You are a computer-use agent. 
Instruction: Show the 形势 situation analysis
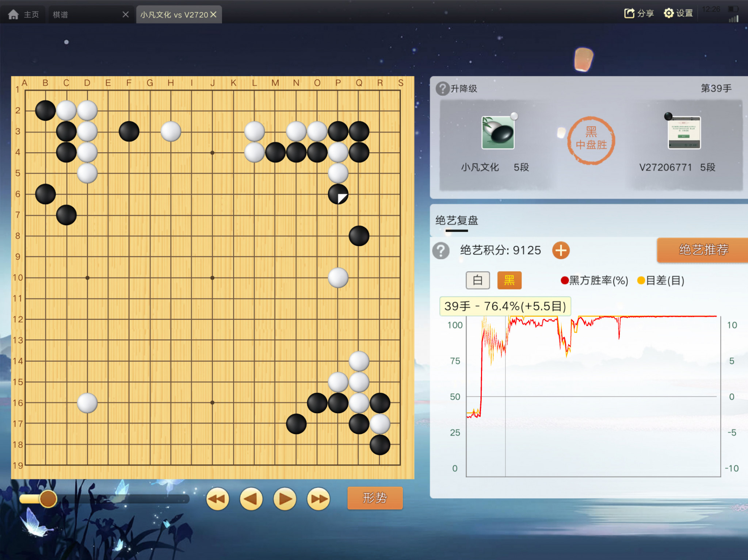coord(375,498)
